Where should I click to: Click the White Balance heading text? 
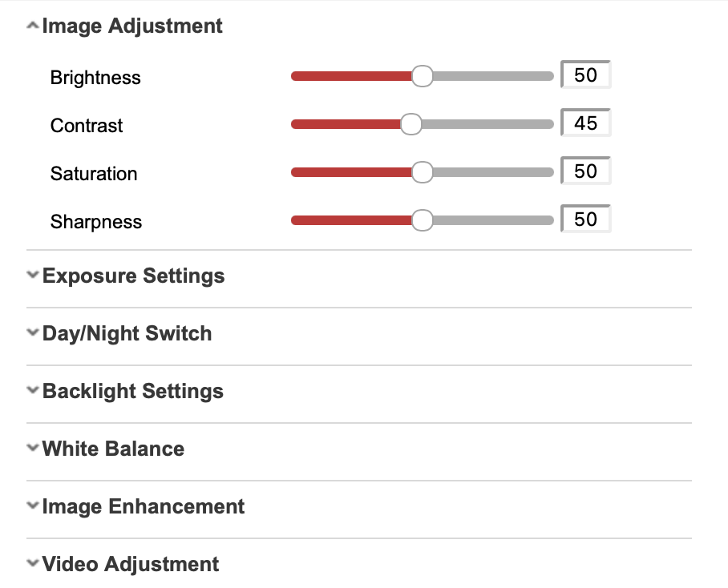(x=113, y=449)
